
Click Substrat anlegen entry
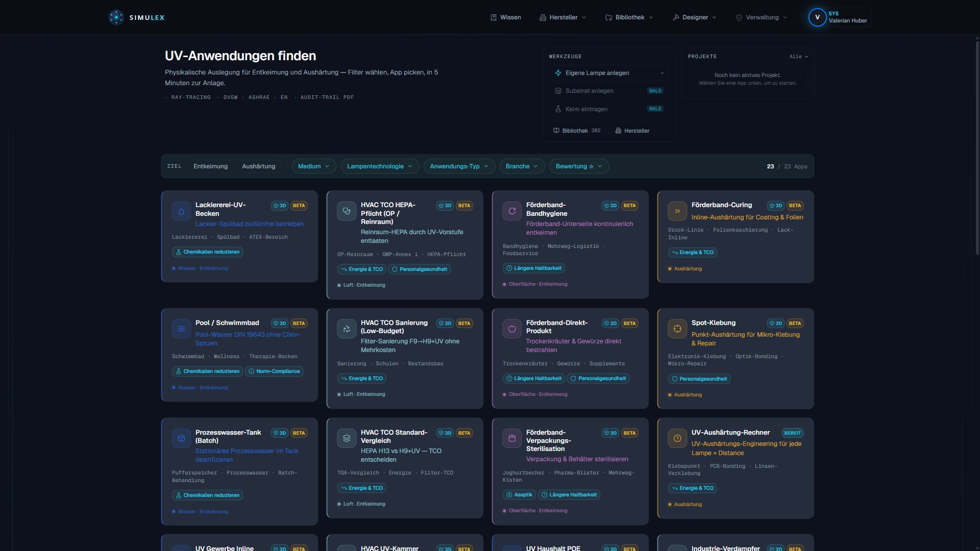609,91
